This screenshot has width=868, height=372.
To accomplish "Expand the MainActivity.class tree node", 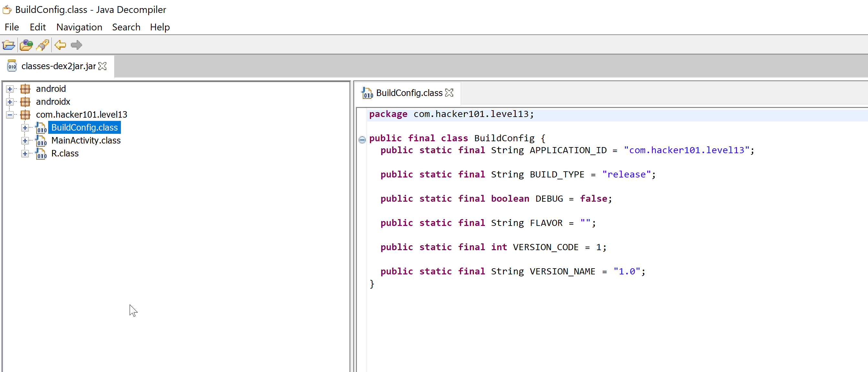I will pyautogui.click(x=25, y=141).
